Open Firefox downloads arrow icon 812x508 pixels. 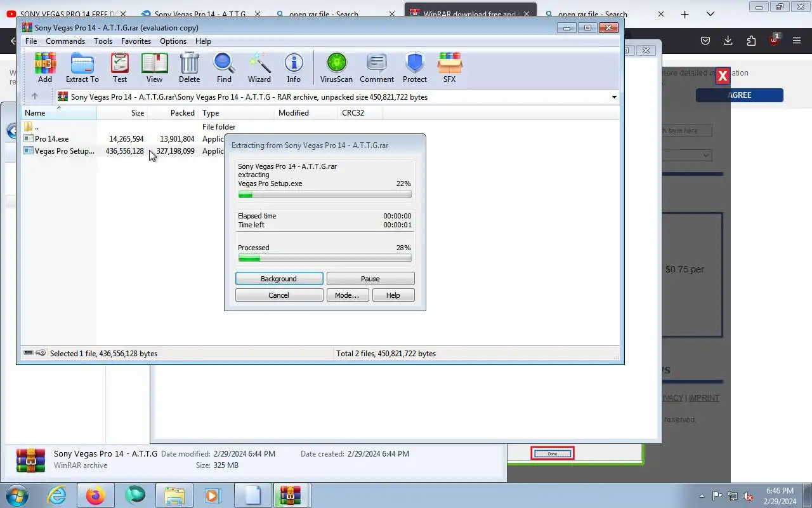[728, 41]
